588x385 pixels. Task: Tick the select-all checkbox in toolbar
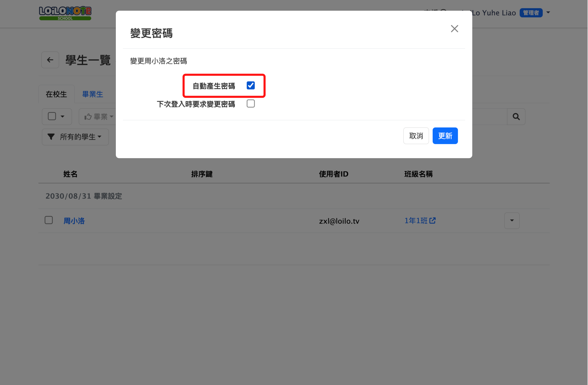[52, 116]
